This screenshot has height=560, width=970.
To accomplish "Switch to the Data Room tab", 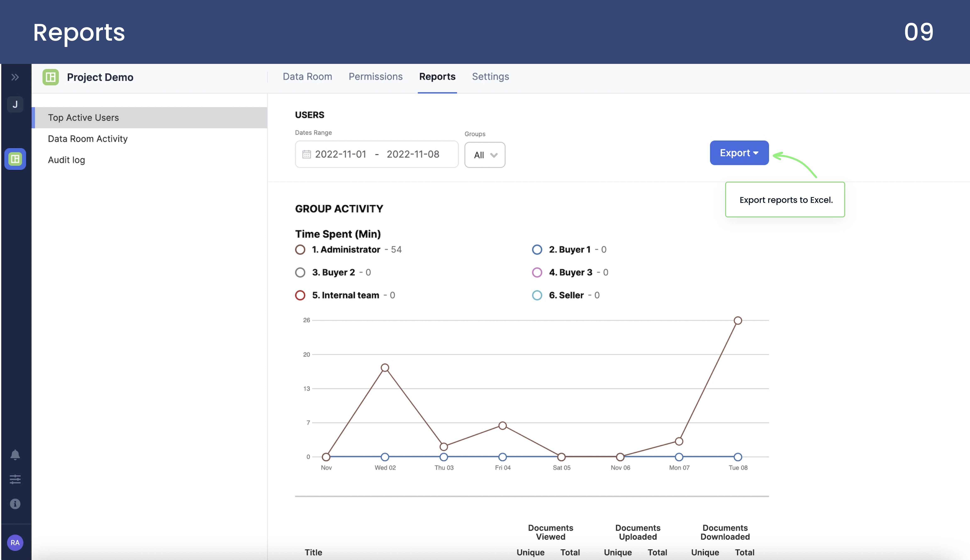I will point(307,77).
